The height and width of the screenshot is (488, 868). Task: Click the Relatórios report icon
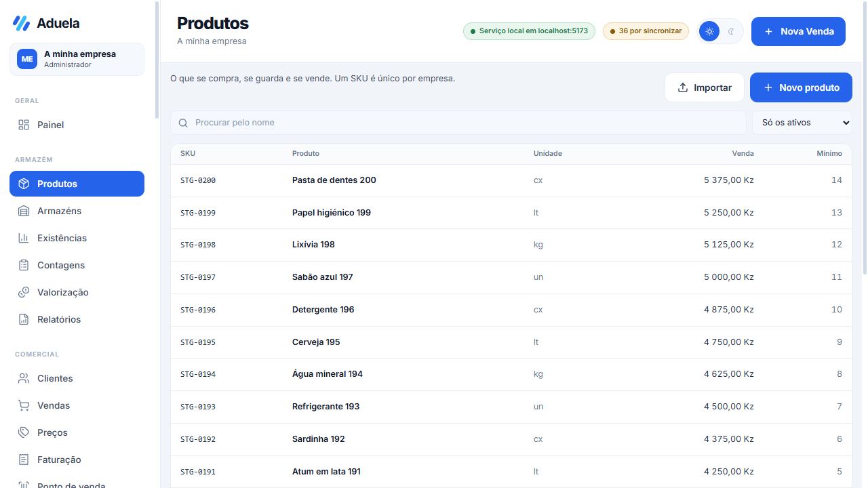tap(24, 319)
